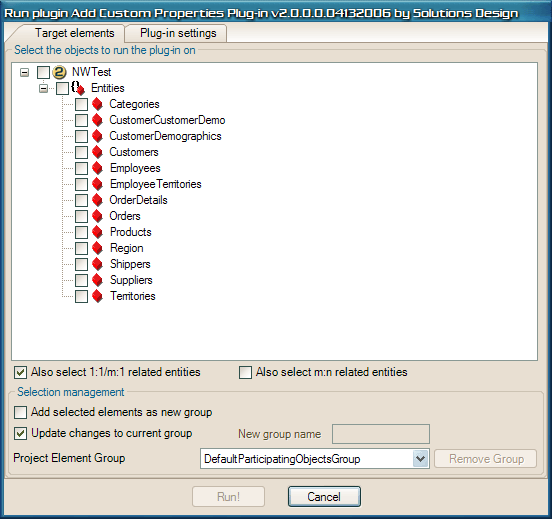Viewport: 552px width, 519px height.
Task: Check the OrderDetails entity checkbox
Action: pyautogui.click(x=81, y=200)
